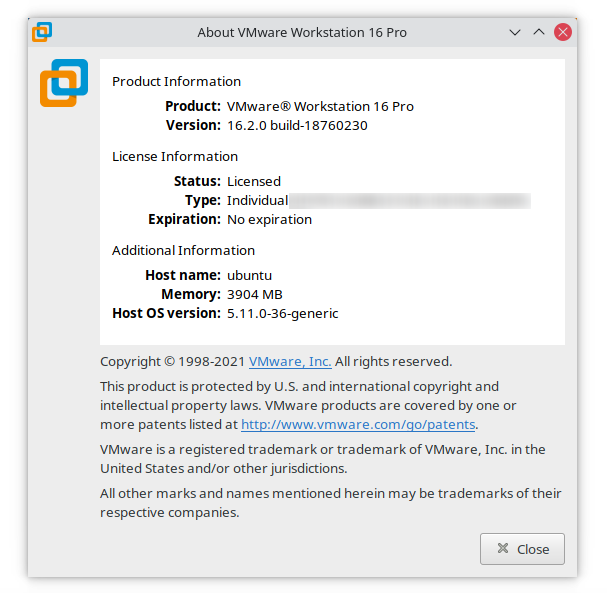The image size is (607, 593).
Task: Click the Additional Information heading
Action: click(x=183, y=251)
